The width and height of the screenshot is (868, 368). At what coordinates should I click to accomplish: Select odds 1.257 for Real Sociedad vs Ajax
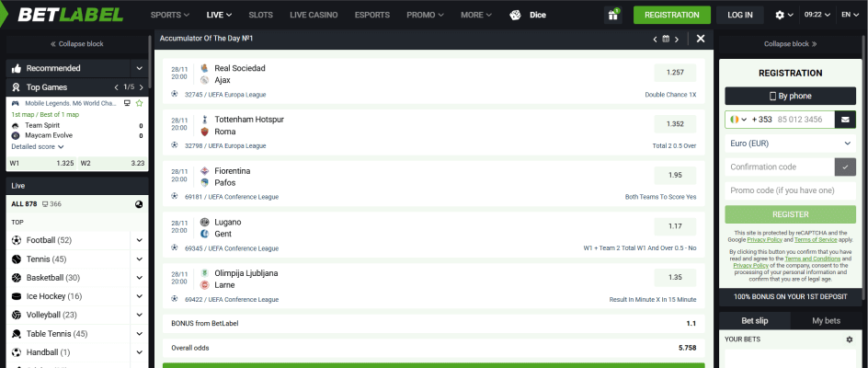[675, 73]
